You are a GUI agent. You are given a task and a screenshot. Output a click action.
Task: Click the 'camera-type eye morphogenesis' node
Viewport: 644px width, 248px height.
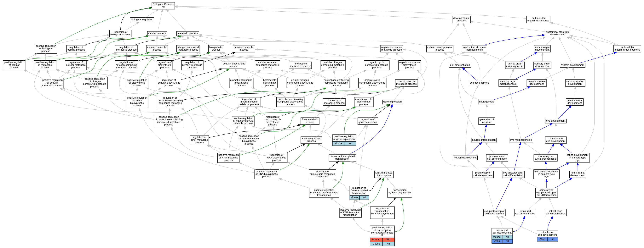pyautogui.click(x=545, y=158)
